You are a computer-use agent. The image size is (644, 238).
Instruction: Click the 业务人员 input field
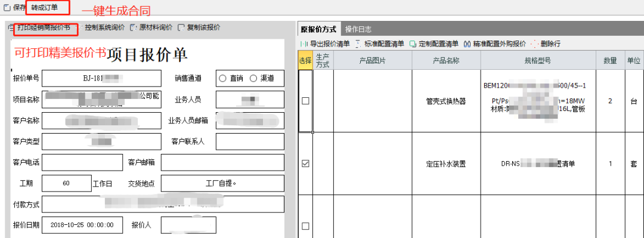click(x=250, y=100)
